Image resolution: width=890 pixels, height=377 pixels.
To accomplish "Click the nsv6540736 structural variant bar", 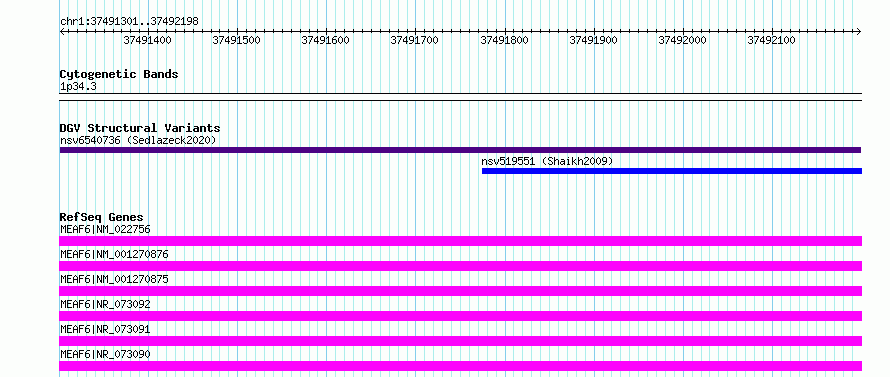I will click(460, 150).
